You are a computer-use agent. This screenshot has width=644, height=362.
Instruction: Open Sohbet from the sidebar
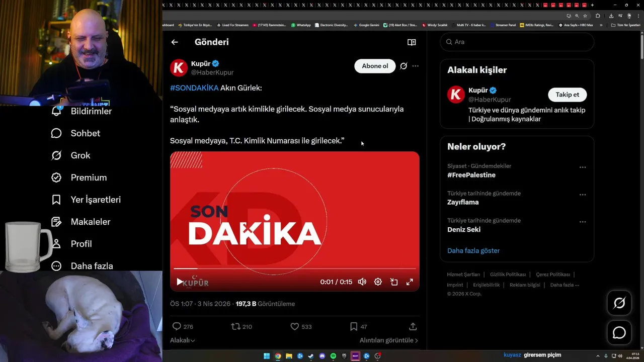[x=75, y=133]
